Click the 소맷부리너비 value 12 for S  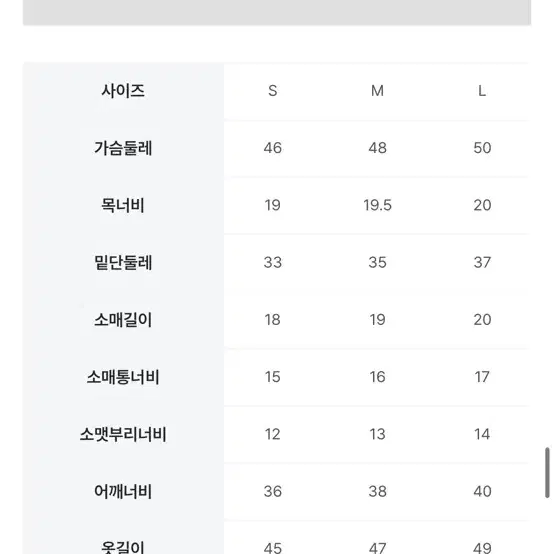[x=272, y=434]
